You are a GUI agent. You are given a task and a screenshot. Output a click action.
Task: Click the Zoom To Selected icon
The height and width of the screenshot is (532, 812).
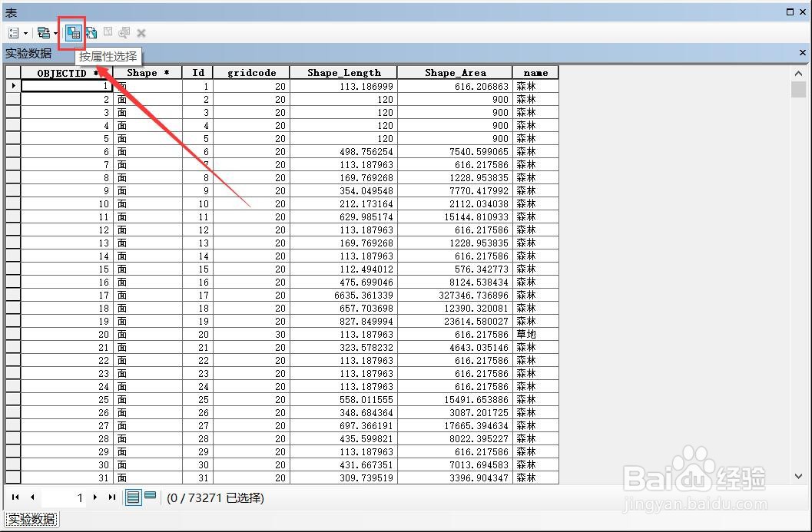click(x=124, y=33)
